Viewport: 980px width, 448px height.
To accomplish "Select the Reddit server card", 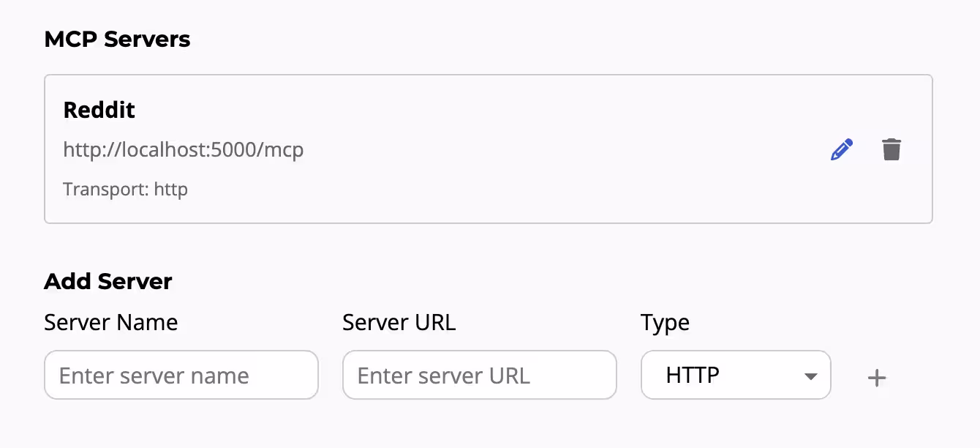I will 489,148.
